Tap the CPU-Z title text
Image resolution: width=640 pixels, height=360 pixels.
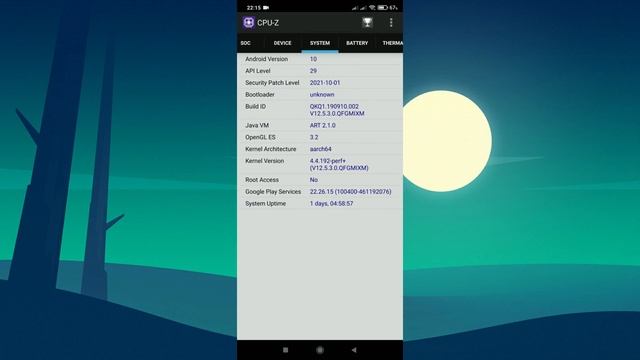[268, 23]
